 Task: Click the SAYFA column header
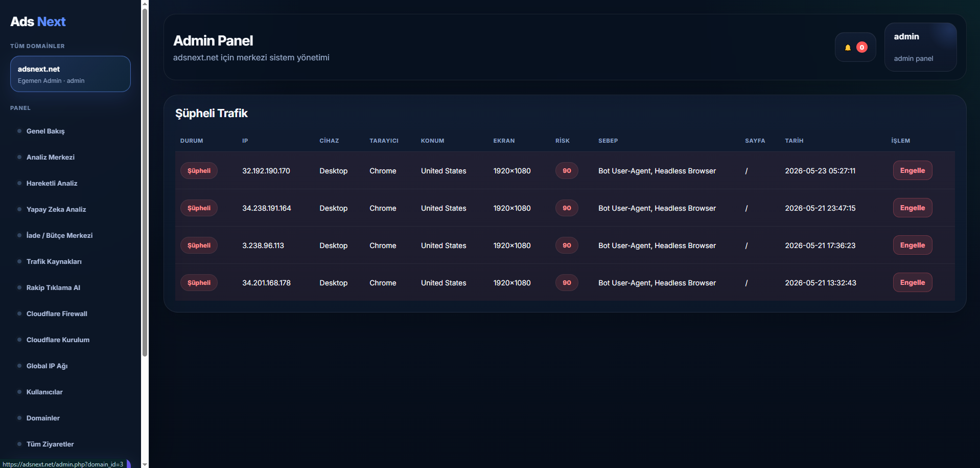[x=755, y=141]
